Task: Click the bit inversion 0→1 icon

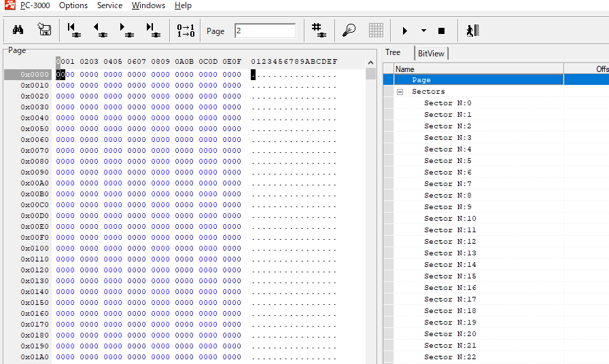Action: coord(186,31)
